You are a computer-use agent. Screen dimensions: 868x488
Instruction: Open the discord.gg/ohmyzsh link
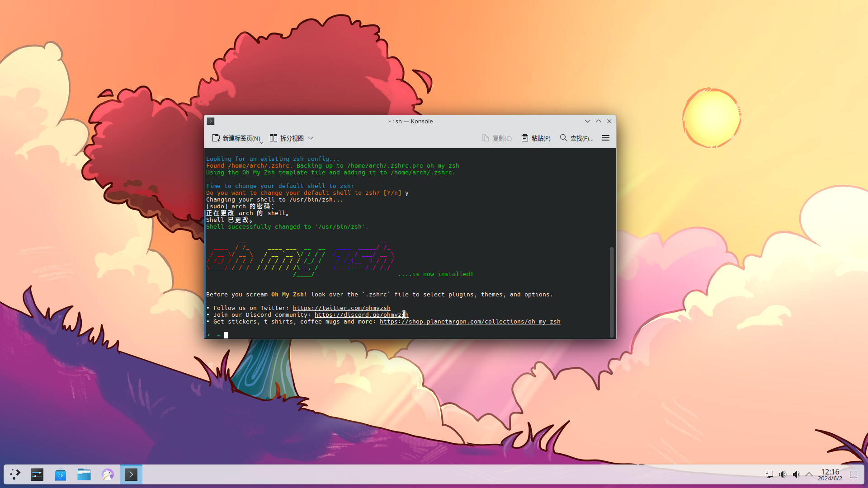pyautogui.click(x=362, y=315)
